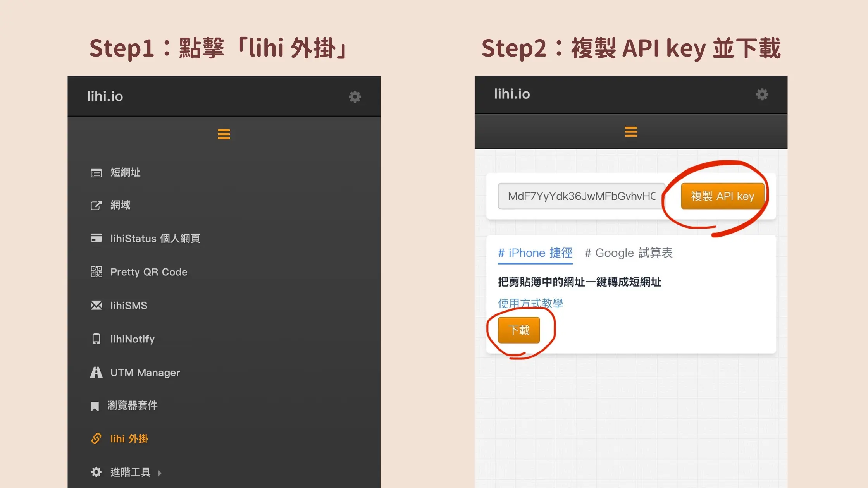Click the 瀏覽器套件 bookmark icon
The image size is (868, 488).
(x=95, y=406)
